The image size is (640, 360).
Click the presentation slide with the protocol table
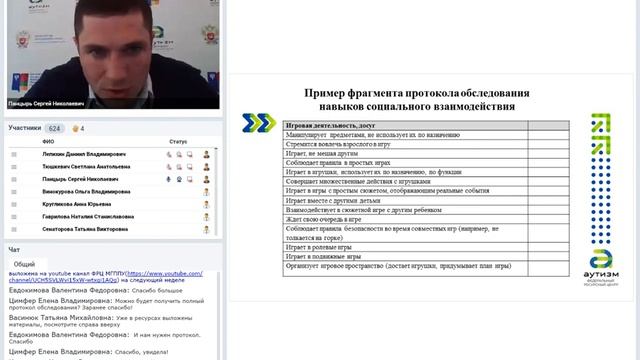[431, 187]
